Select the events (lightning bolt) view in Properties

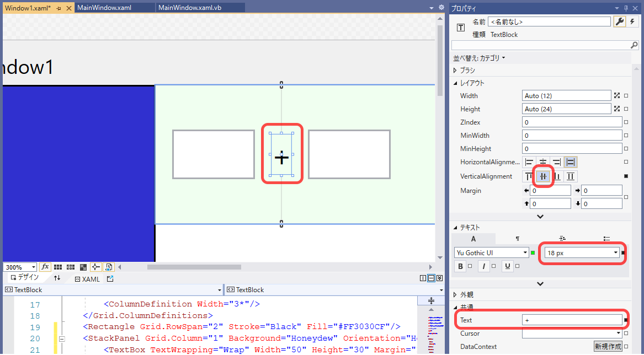[633, 21]
